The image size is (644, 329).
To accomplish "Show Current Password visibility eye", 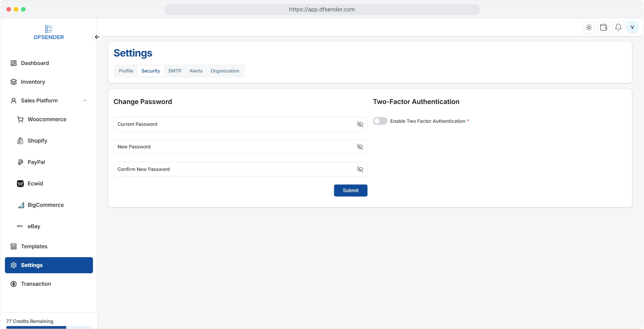I will click(x=360, y=124).
